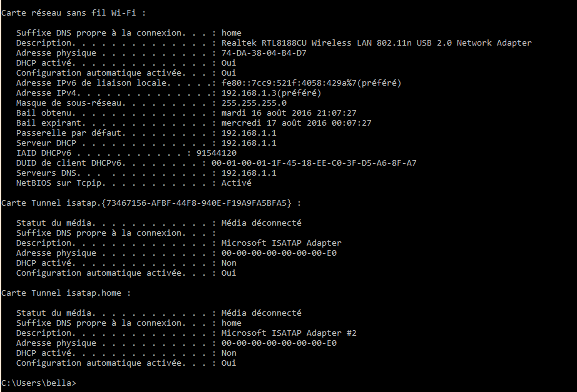Image resolution: width=577 pixels, height=392 pixels.
Task: Click the physical address 74-DA-38-04-B4-D7
Action: (264, 53)
